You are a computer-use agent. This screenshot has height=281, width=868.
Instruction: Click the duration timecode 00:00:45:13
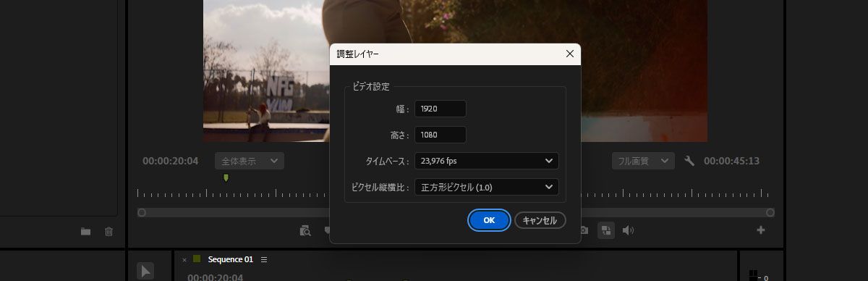tap(732, 161)
